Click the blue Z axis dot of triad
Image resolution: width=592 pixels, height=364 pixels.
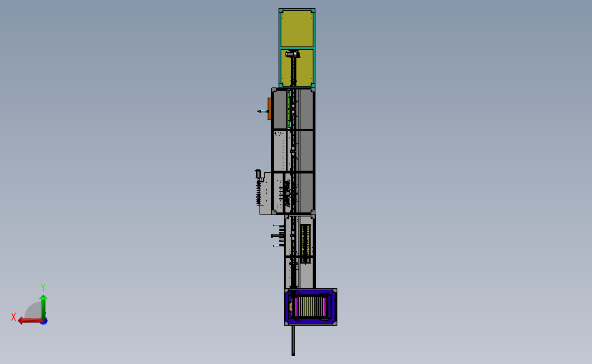point(44,322)
